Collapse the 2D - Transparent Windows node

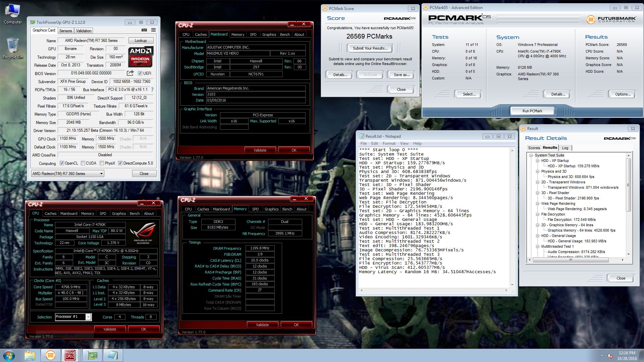click(538, 182)
